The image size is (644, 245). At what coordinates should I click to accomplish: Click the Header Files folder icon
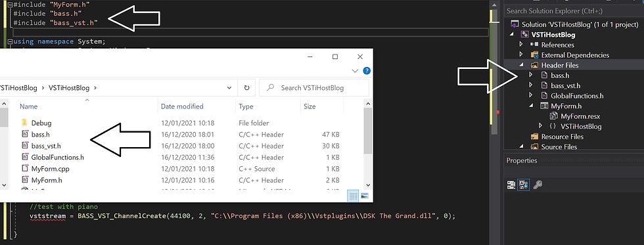tap(534, 65)
